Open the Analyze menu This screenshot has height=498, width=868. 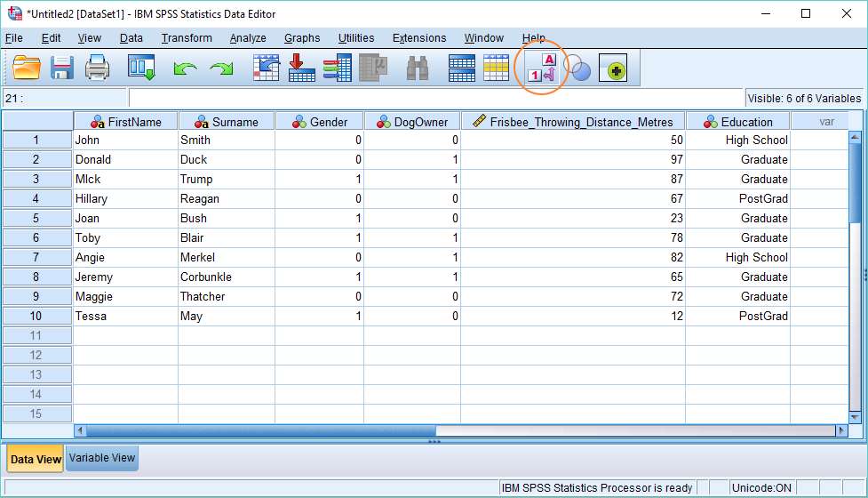(248, 38)
